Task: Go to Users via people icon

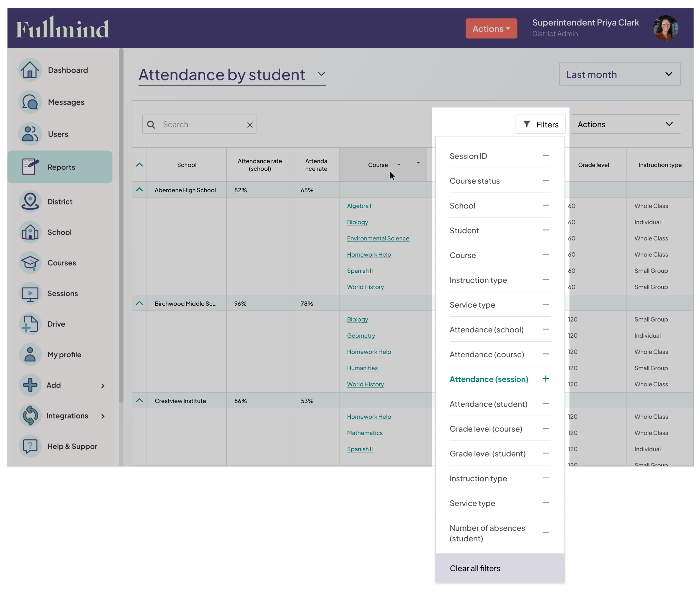Action: (30, 134)
